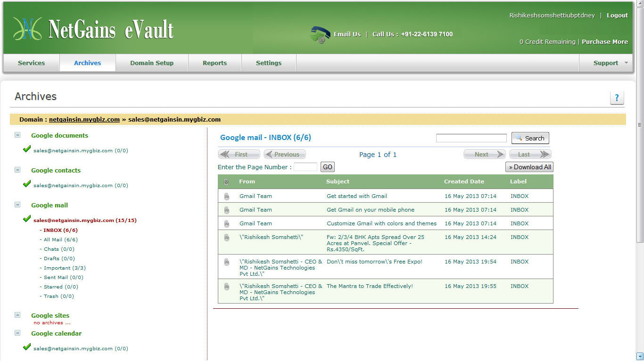Go to Domain Setup tab
This screenshot has height=362, width=644.
152,63
